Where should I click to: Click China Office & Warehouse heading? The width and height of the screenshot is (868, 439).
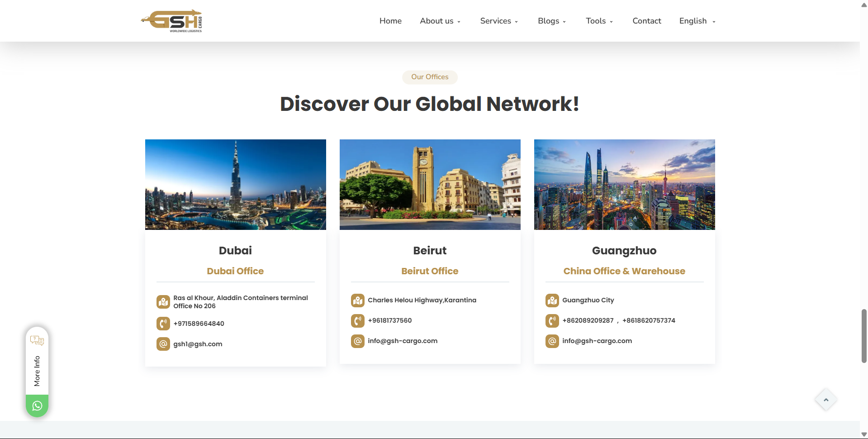(x=624, y=271)
